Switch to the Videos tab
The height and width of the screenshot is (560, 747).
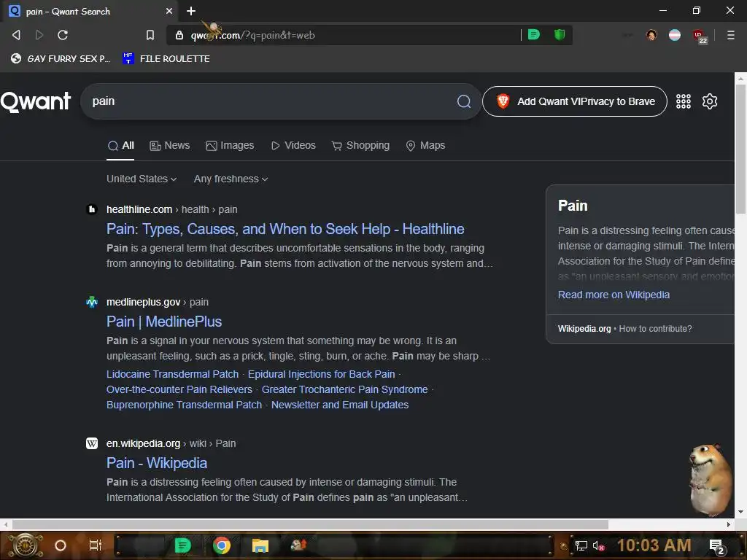coord(293,146)
